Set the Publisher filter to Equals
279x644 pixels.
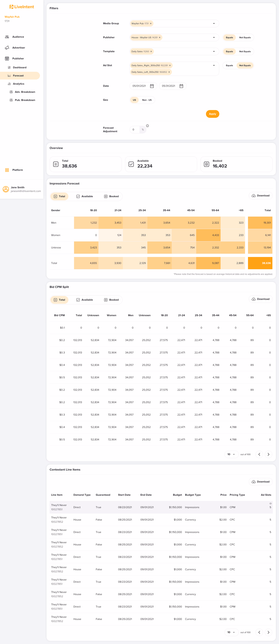pyautogui.click(x=229, y=37)
